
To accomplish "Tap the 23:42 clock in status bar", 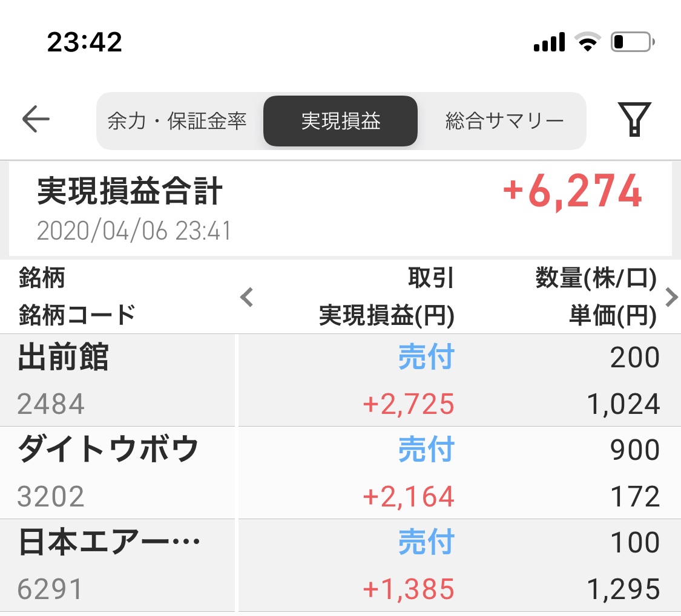I will pos(85,42).
